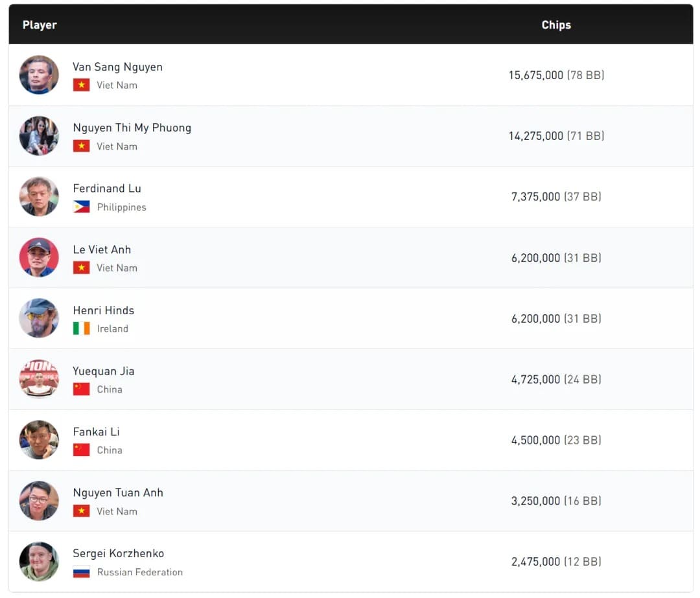Click the Fankai Li name link

96,432
